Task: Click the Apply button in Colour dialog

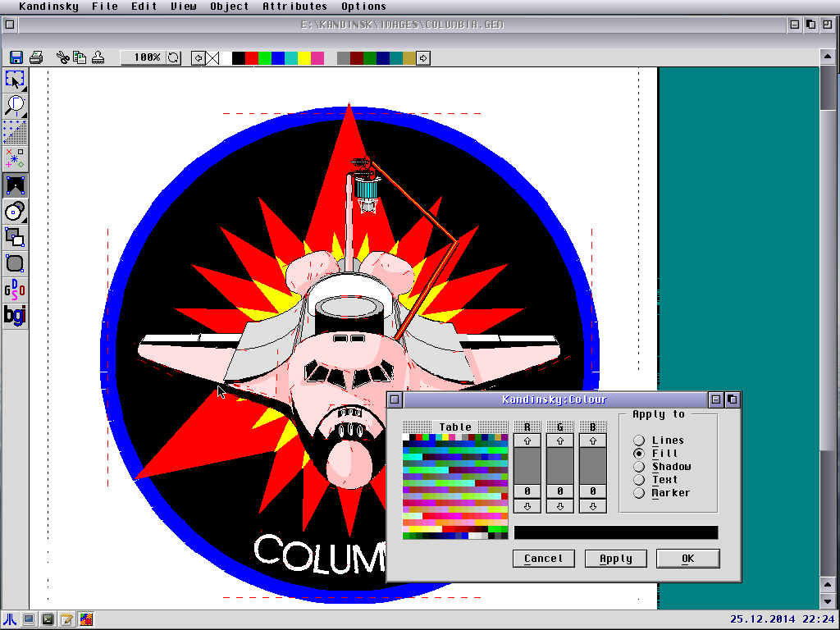Action: coord(615,559)
